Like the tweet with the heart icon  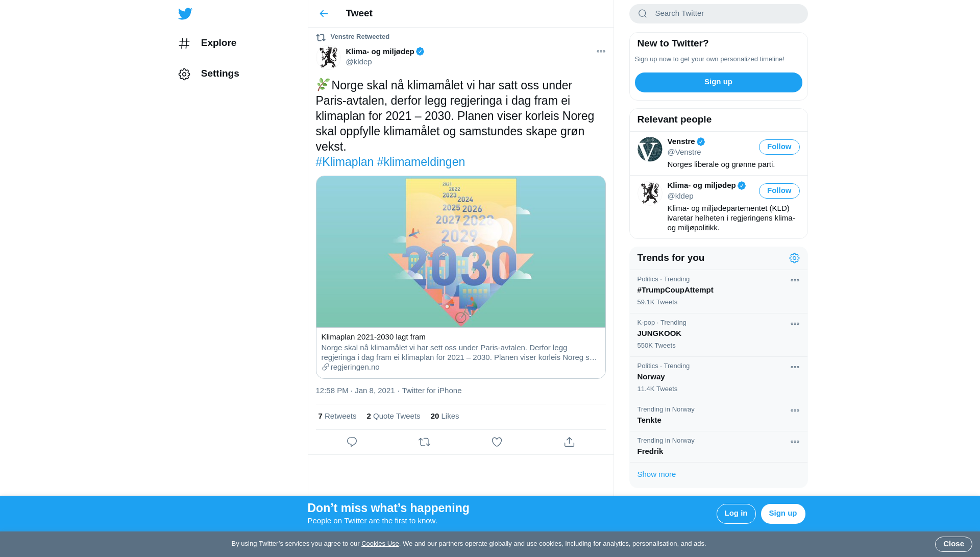coord(497,442)
